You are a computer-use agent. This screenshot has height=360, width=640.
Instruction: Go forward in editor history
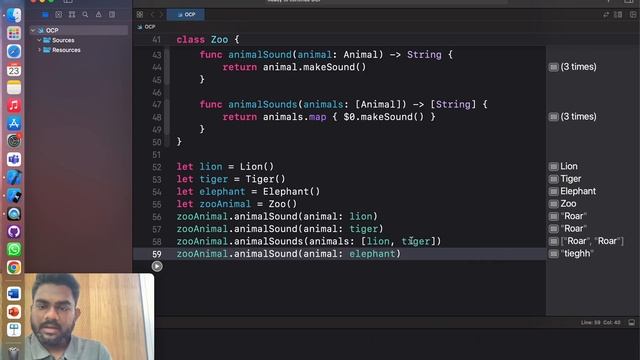tap(161, 14)
